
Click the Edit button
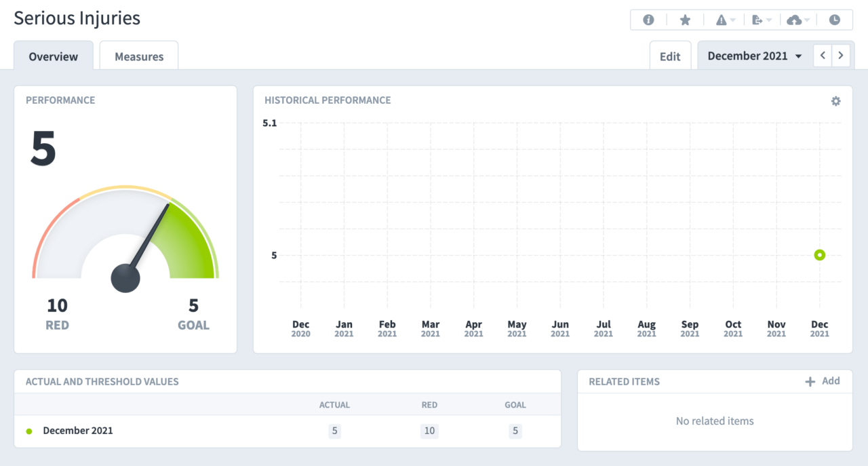pyautogui.click(x=670, y=56)
